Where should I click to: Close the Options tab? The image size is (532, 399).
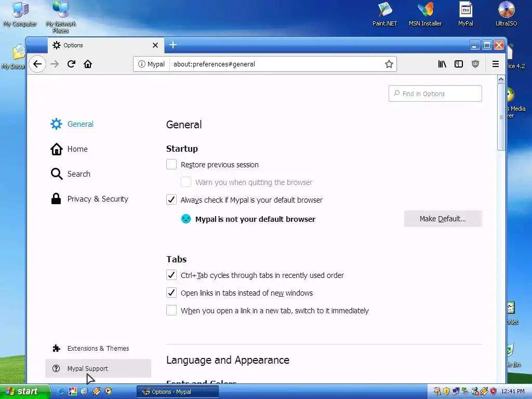155,45
